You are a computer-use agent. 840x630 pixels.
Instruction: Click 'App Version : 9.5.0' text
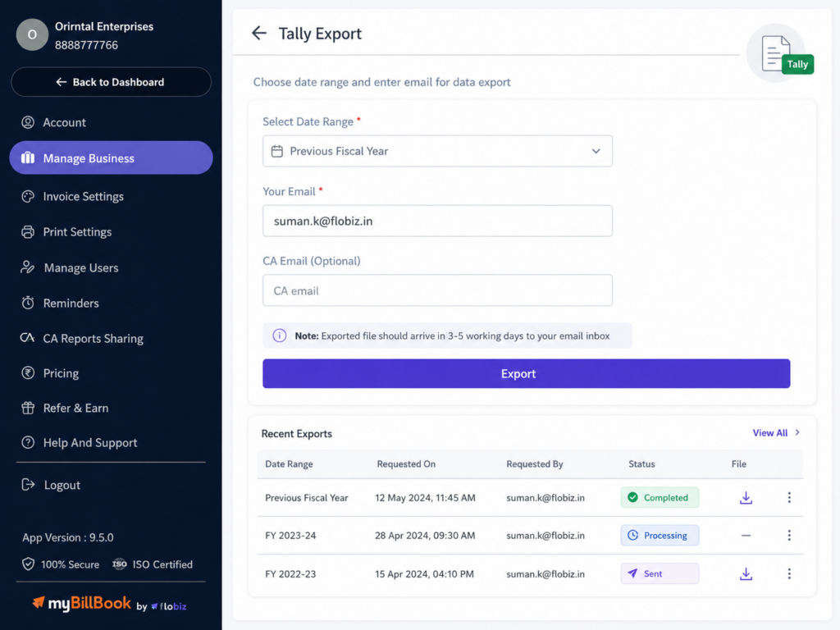[68, 537]
